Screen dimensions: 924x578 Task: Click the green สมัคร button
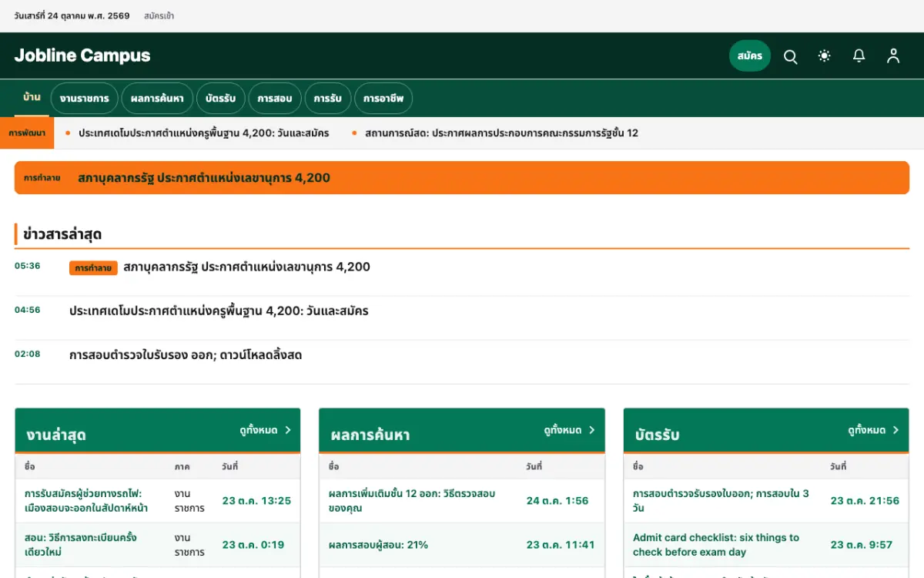(x=750, y=56)
